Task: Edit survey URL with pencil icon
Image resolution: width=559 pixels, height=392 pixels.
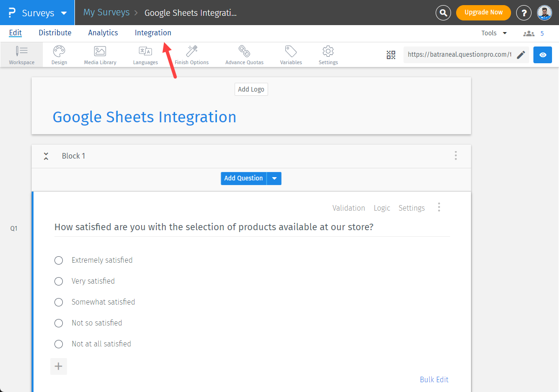Action: 521,55
